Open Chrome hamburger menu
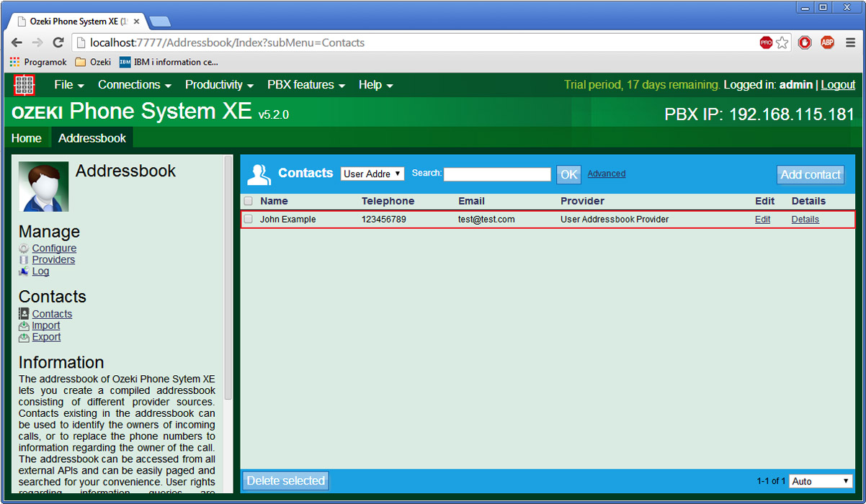This screenshot has height=504, width=866. click(850, 42)
